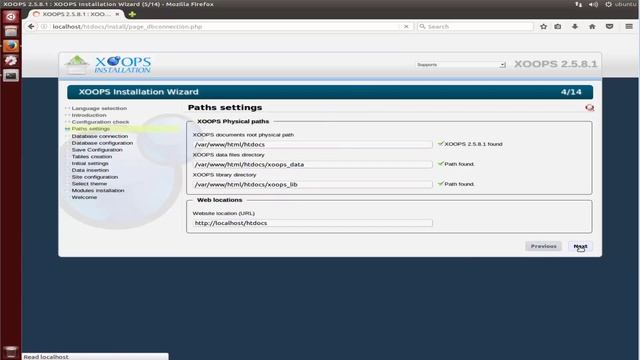
Task: Click the Previous button
Action: coord(543,246)
